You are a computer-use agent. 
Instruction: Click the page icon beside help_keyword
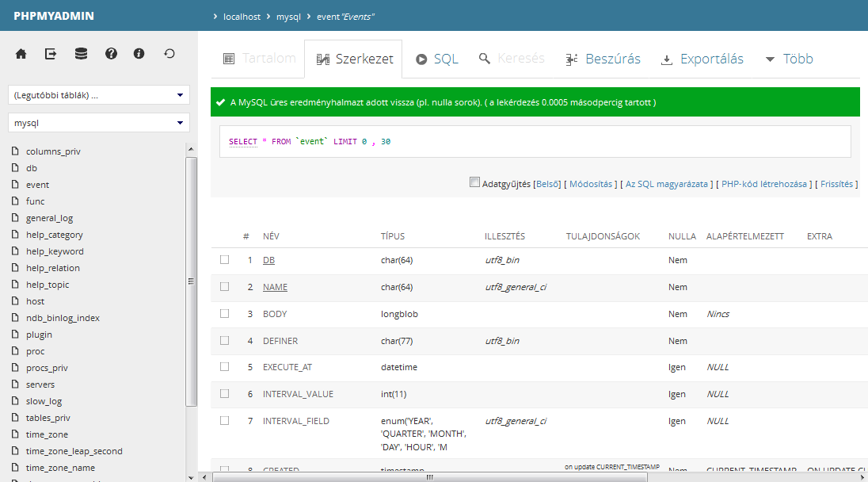pyautogui.click(x=16, y=251)
